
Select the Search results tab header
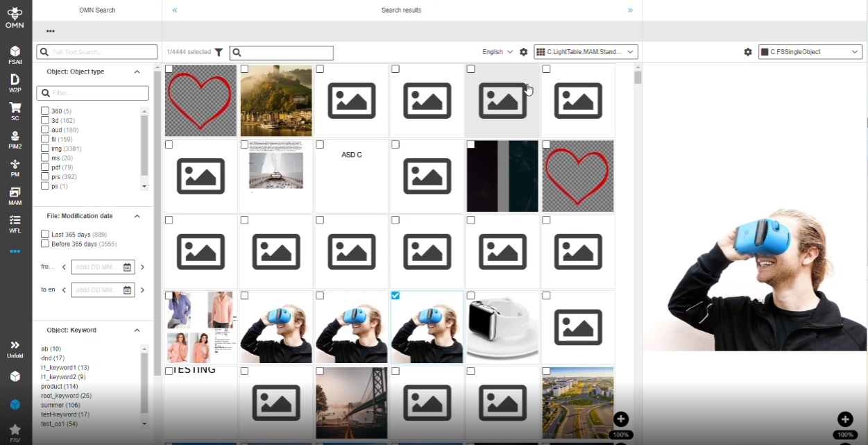click(401, 10)
